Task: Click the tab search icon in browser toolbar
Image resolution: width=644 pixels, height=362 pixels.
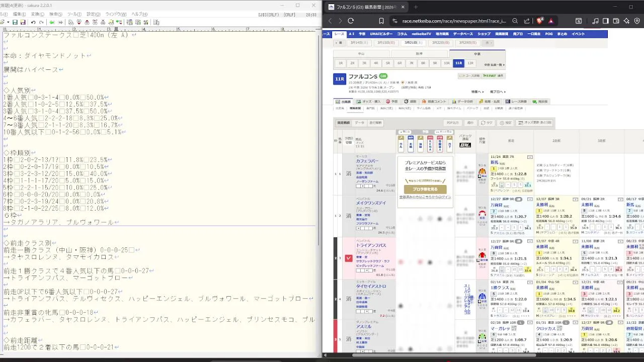Action: click(579, 21)
